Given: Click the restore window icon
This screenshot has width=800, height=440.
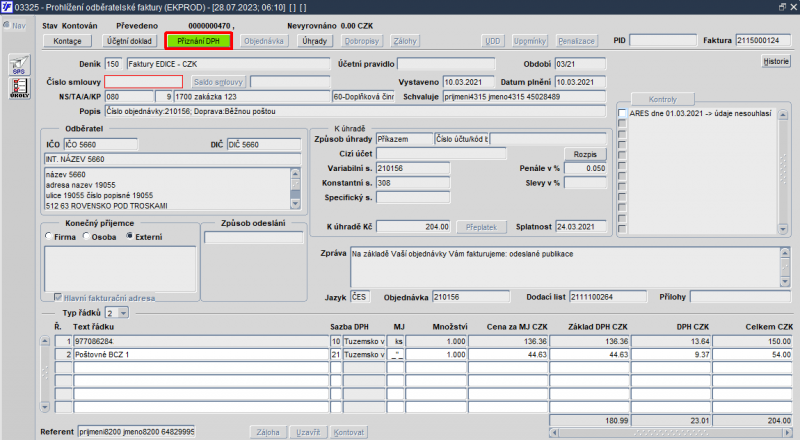Looking at the screenshot, I should [x=781, y=7].
